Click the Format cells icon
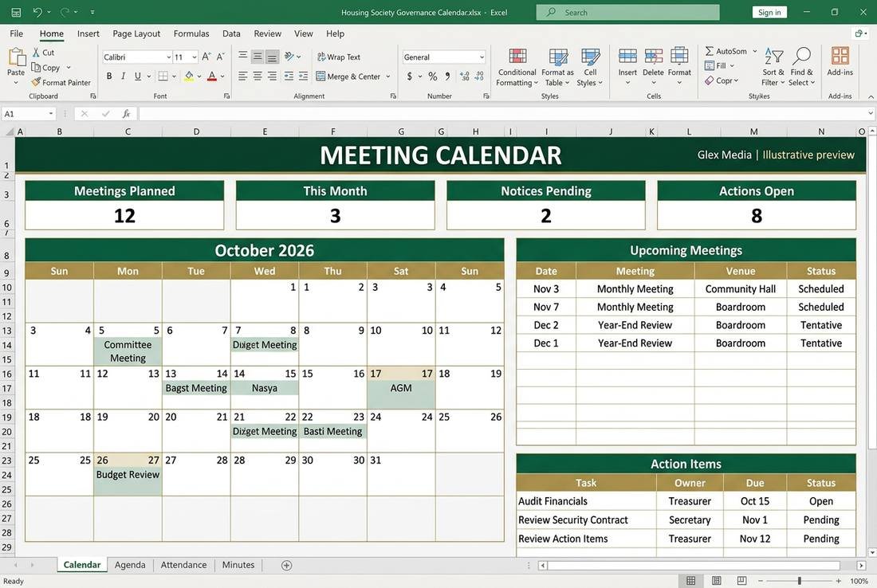Viewport: 877px width, 588px height. tap(679, 57)
